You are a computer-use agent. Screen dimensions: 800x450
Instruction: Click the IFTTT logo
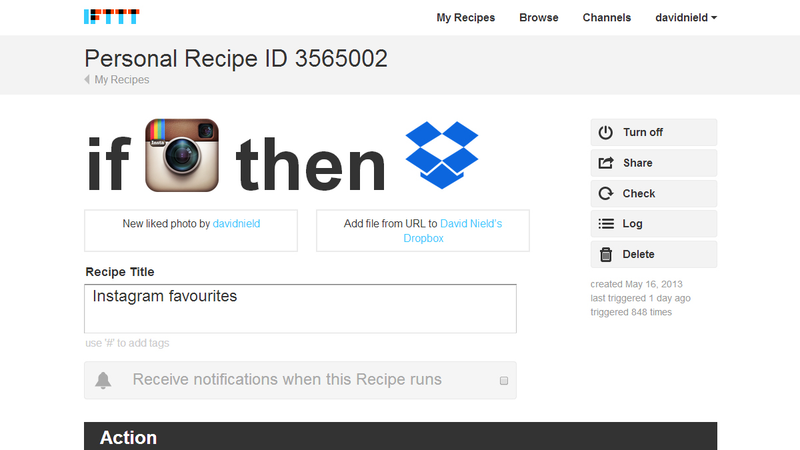point(112,17)
